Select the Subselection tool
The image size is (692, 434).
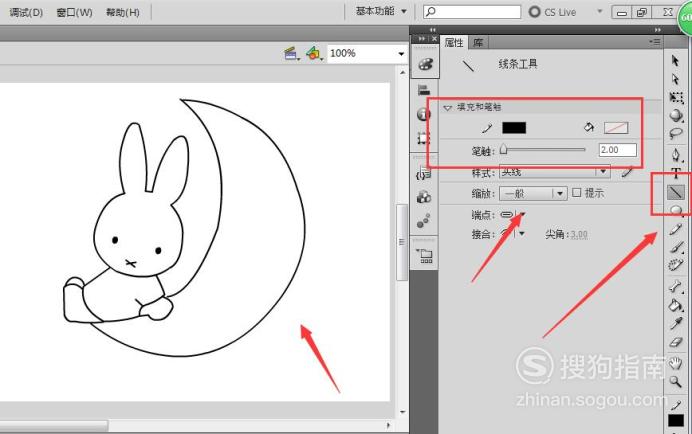pyautogui.click(x=675, y=79)
